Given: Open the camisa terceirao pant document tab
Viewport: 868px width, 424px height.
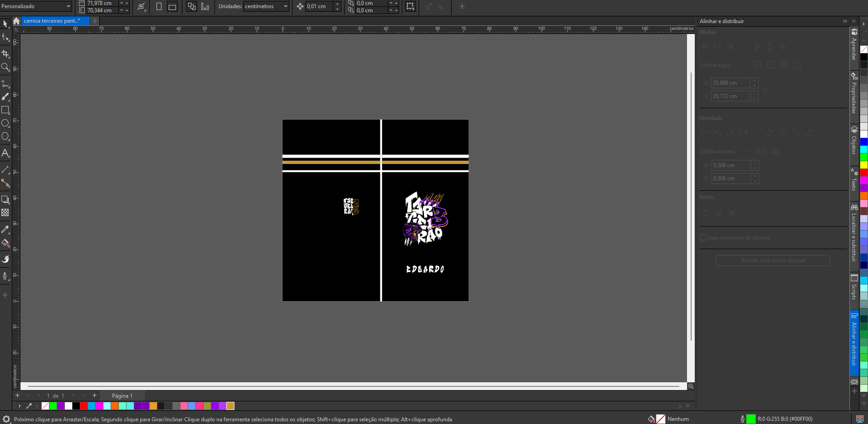Looking at the screenshot, I should tap(51, 21).
